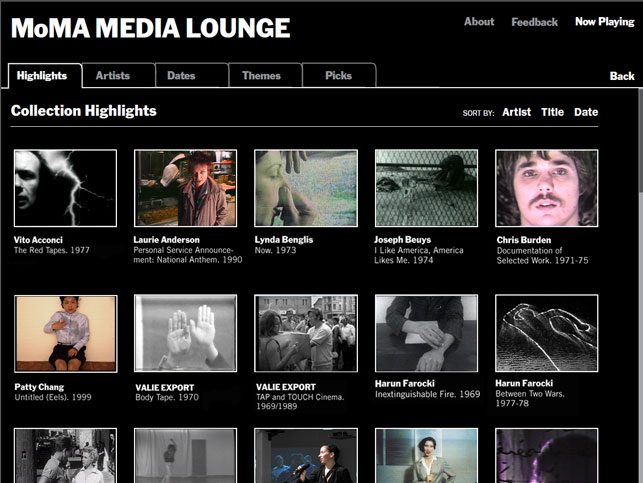
Task: Sort collection by Artist
Action: coord(516,112)
